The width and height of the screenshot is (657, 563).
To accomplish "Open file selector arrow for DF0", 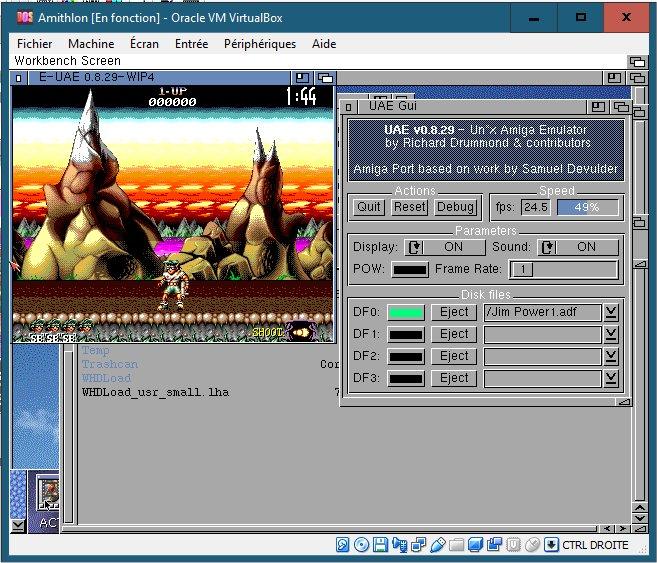I will point(611,312).
